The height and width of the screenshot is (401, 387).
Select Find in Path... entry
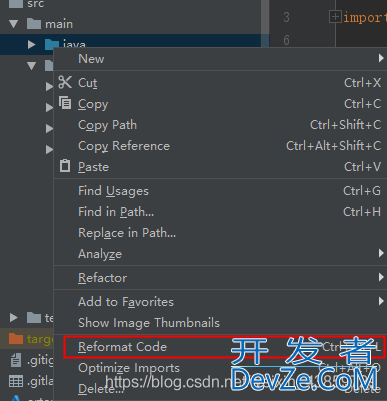(x=220, y=212)
